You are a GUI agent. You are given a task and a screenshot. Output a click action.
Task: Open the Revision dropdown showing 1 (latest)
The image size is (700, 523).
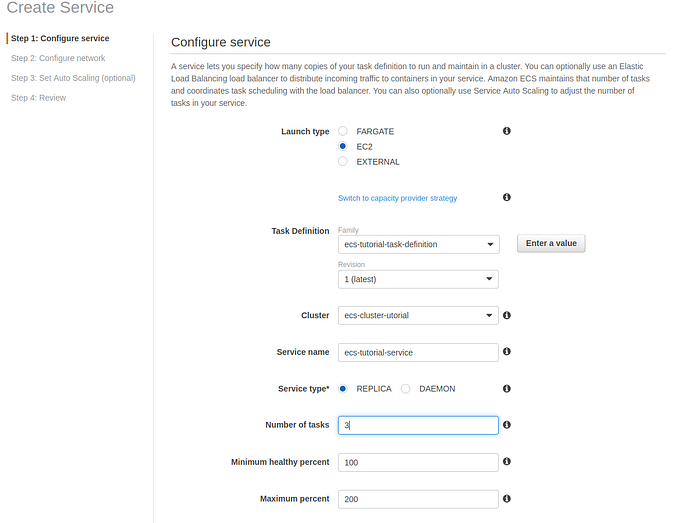click(x=418, y=279)
